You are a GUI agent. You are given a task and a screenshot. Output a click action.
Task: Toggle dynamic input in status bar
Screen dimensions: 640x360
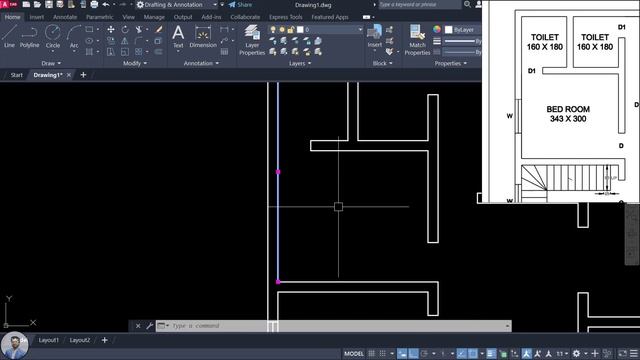(x=402, y=353)
